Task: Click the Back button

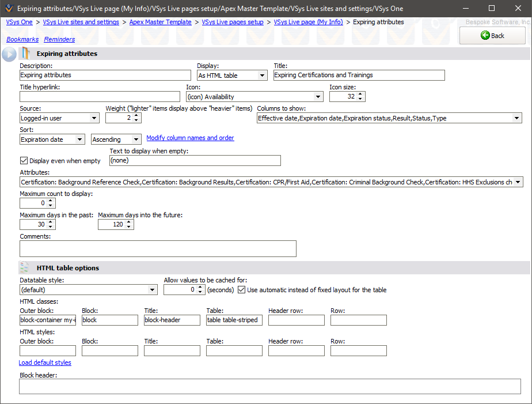Action: coord(492,36)
